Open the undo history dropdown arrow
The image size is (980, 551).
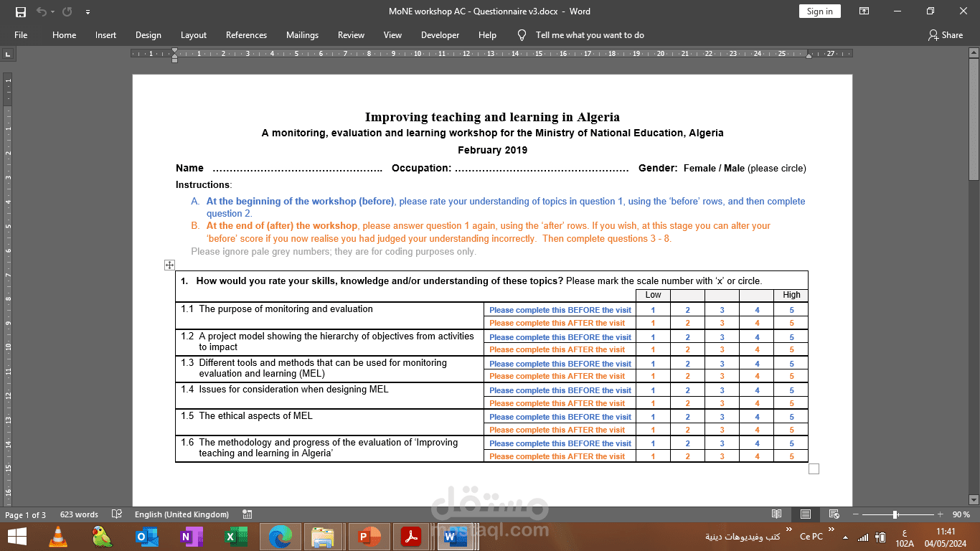52,11
